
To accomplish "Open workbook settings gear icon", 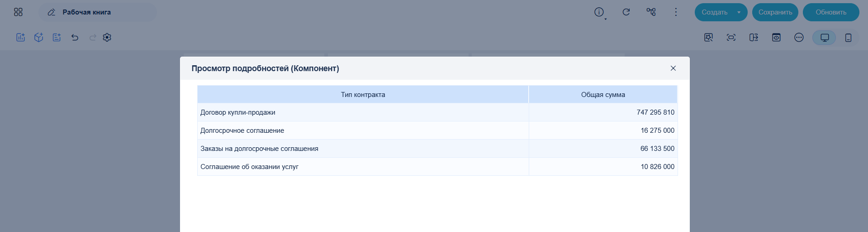I will coord(107,38).
